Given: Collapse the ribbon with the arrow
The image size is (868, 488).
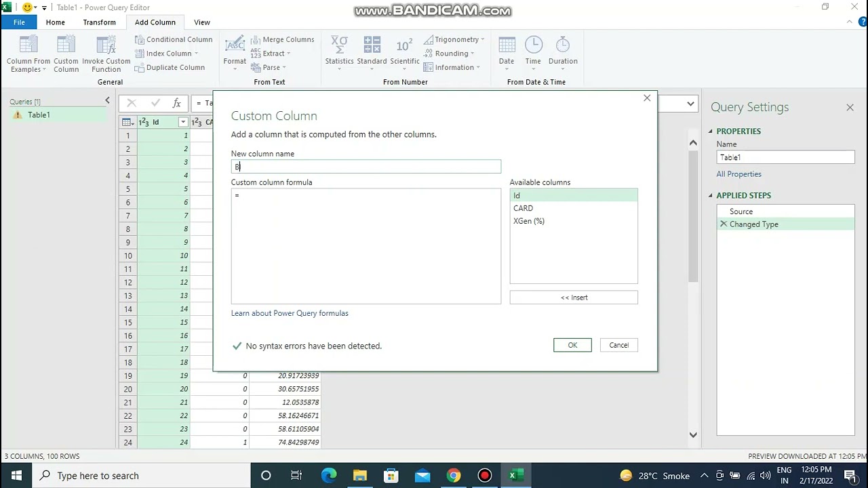Looking at the screenshot, I should [x=850, y=22].
